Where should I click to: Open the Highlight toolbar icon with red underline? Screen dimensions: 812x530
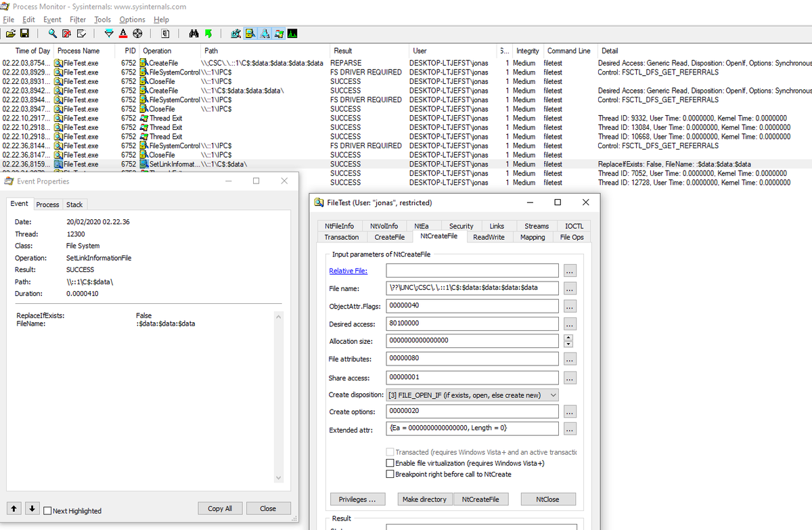coord(123,34)
